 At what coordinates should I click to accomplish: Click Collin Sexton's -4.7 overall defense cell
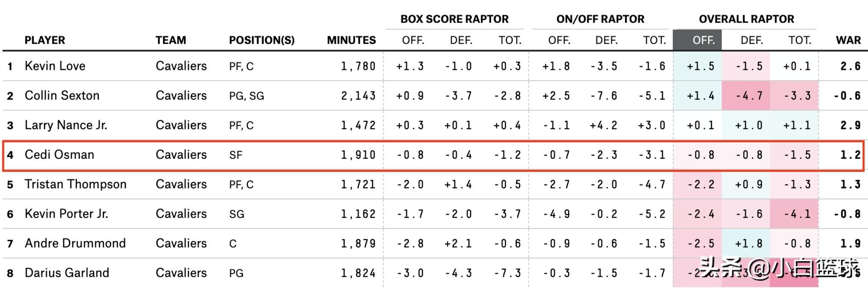749,96
